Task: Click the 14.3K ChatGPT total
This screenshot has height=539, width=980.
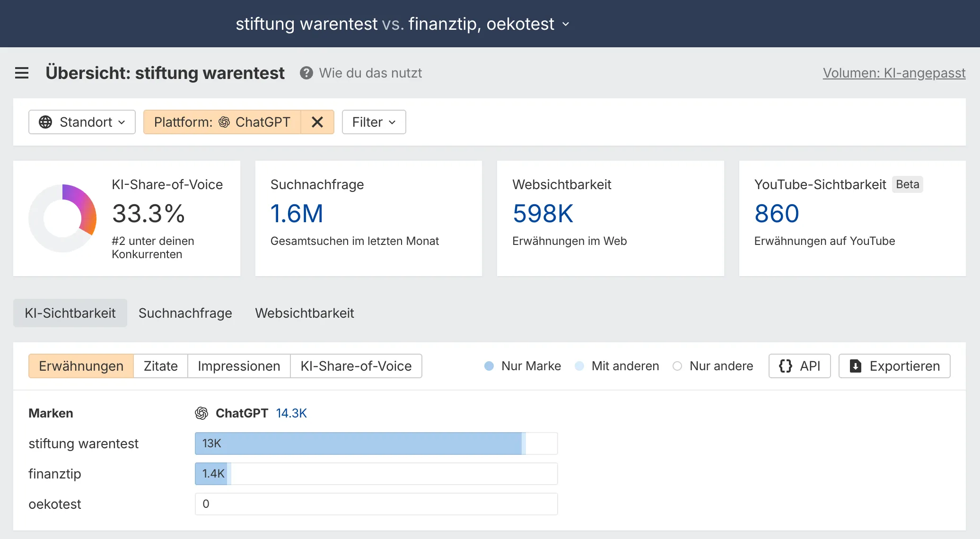Action: (x=291, y=413)
